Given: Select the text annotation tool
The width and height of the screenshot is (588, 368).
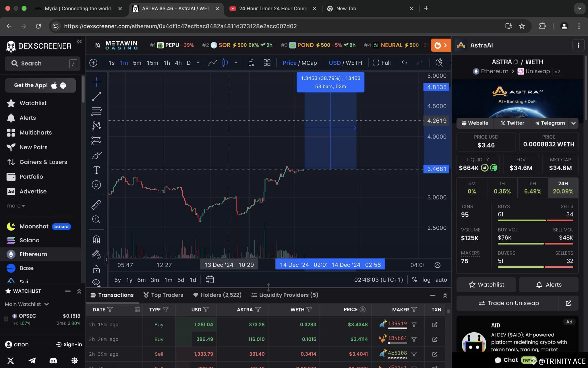Looking at the screenshot, I should coord(96,170).
